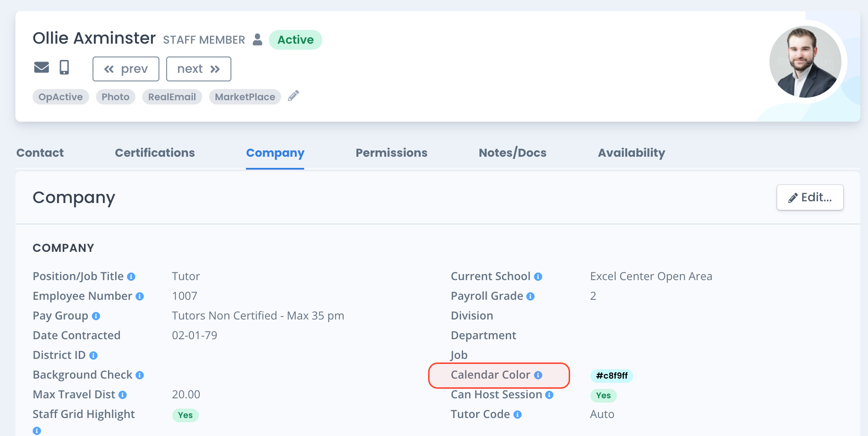Click 'Tutors Non Certified - Max 35 pm'

pyautogui.click(x=258, y=316)
